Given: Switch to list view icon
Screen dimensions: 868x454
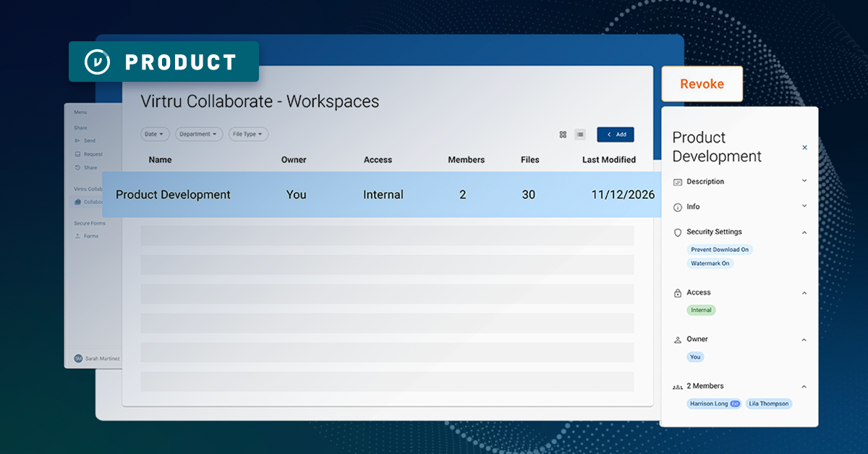Looking at the screenshot, I should pyautogui.click(x=580, y=135).
